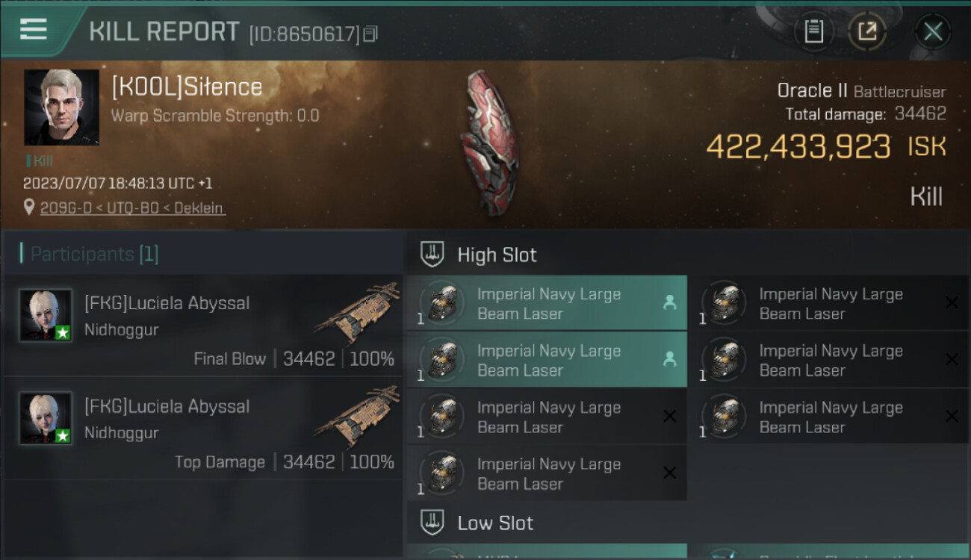Image resolution: width=971 pixels, height=560 pixels.
Task: Expand the Low Slot section
Action: click(432, 523)
